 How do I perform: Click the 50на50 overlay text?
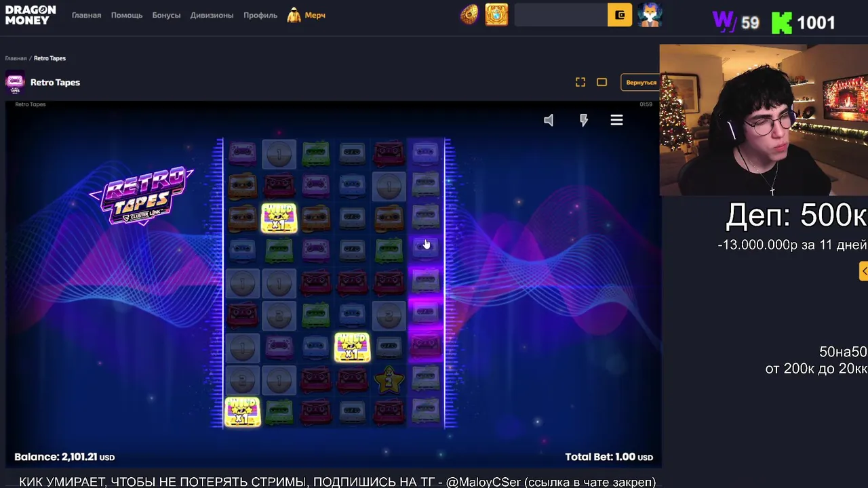click(x=843, y=352)
